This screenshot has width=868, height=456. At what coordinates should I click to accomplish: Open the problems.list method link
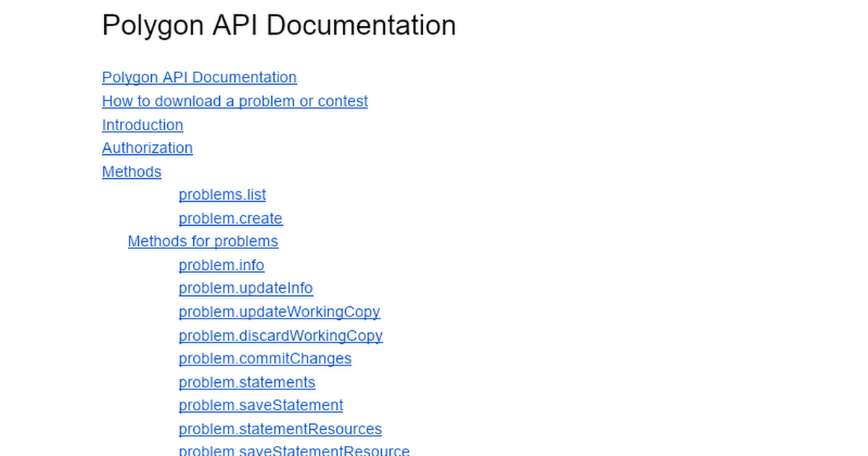click(x=222, y=195)
